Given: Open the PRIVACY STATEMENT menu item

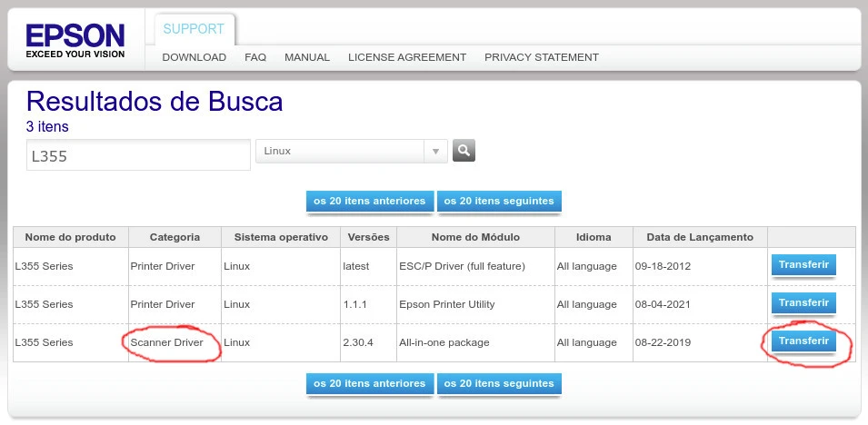Looking at the screenshot, I should [x=542, y=57].
